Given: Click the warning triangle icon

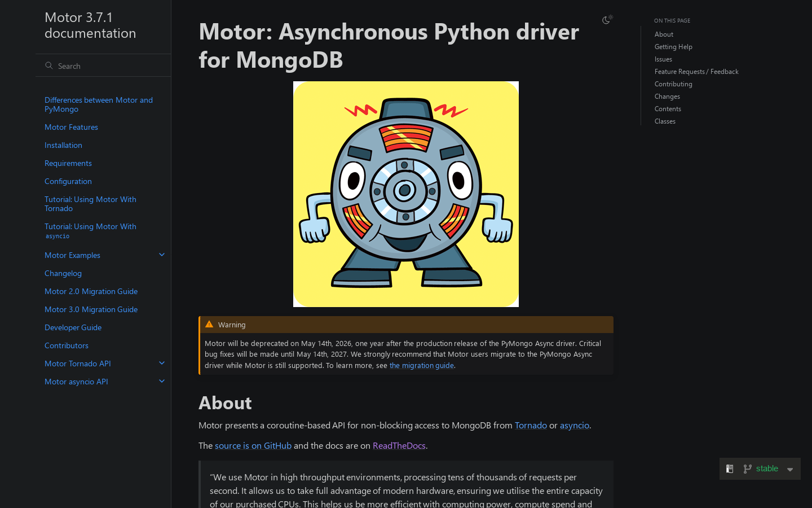Looking at the screenshot, I should (209, 325).
